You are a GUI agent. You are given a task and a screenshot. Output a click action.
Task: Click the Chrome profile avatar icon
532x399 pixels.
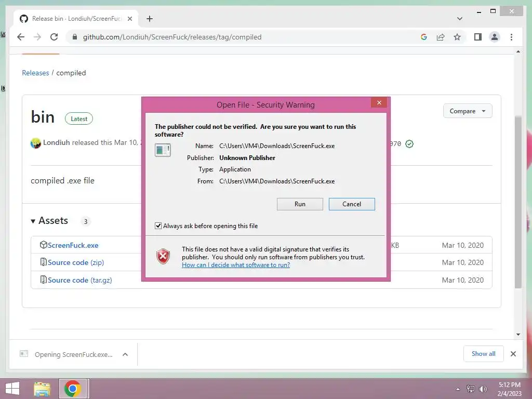[x=495, y=37]
